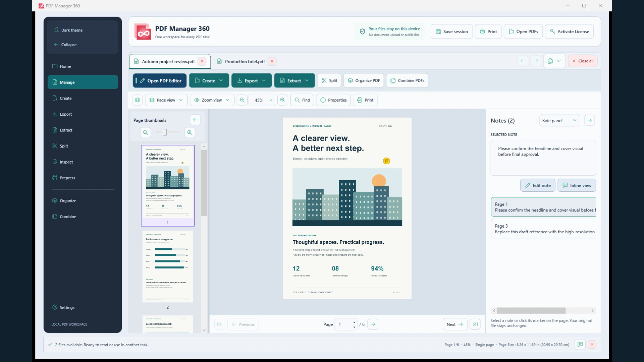This screenshot has width=644, height=362.
Task: Open the Side panel dropdown
Action: pos(559,120)
